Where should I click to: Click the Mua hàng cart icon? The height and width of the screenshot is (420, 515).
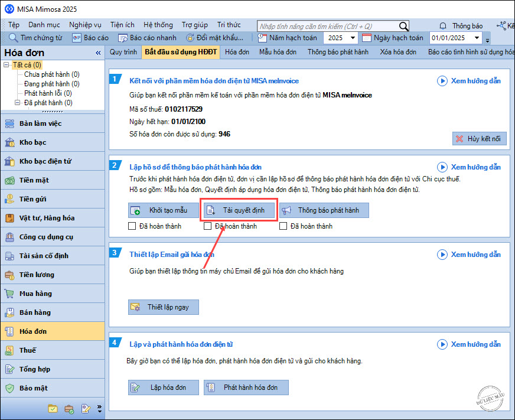coord(9,294)
